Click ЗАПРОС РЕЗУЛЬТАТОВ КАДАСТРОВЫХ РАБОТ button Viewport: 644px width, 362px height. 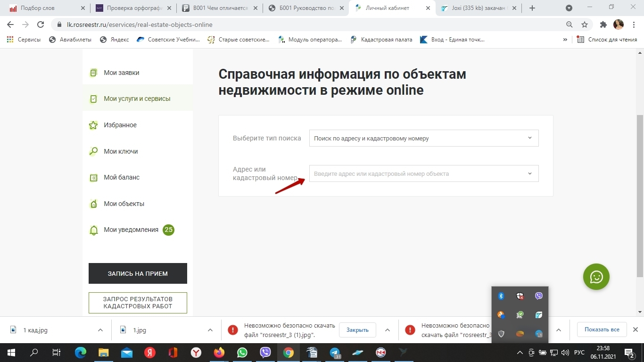[x=138, y=303]
